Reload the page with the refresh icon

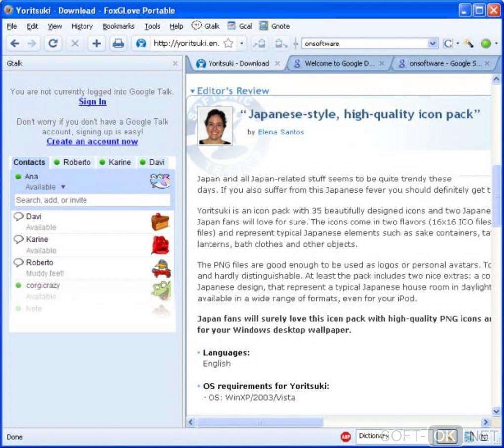pyautogui.click(x=53, y=43)
